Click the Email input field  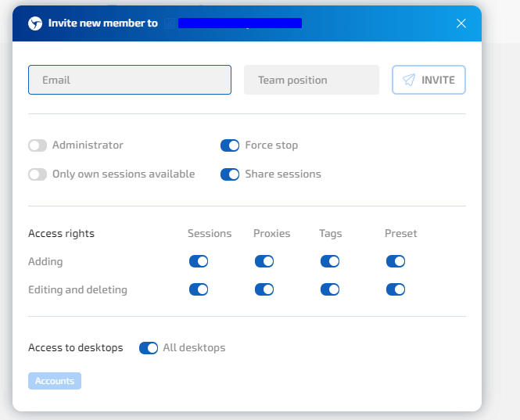(130, 80)
